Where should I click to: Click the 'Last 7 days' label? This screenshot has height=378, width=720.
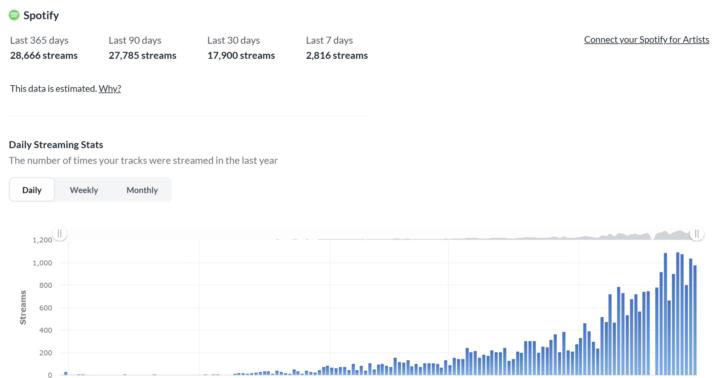pyautogui.click(x=330, y=40)
